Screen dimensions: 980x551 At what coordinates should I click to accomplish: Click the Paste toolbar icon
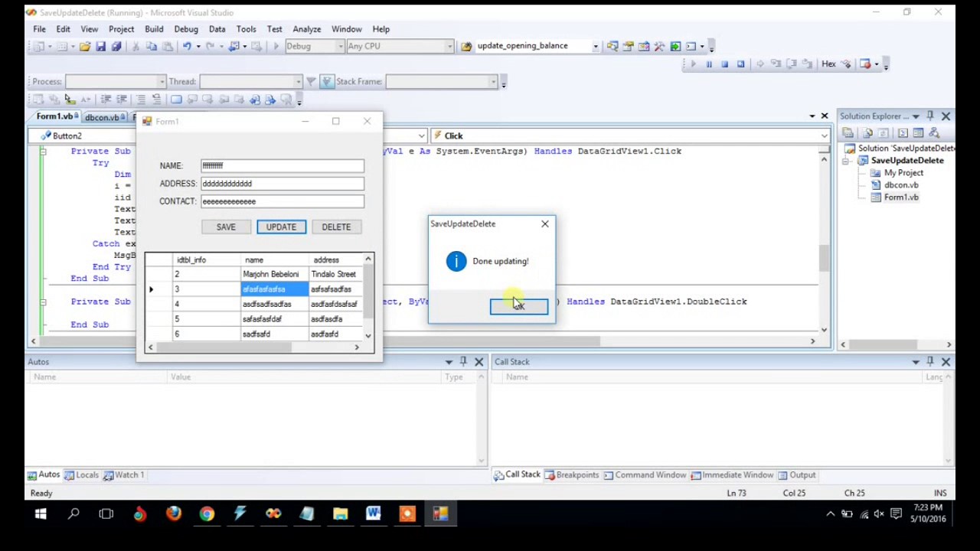pyautogui.click(x=167, y=46)
